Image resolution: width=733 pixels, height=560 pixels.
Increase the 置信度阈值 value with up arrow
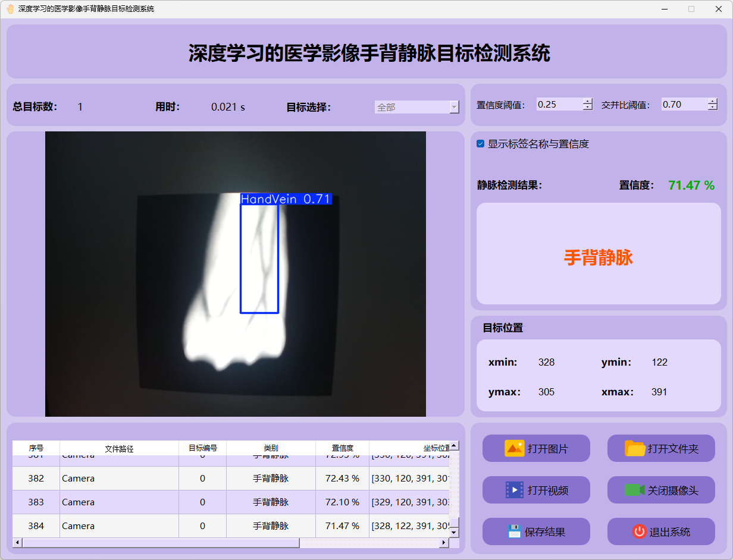588,101
